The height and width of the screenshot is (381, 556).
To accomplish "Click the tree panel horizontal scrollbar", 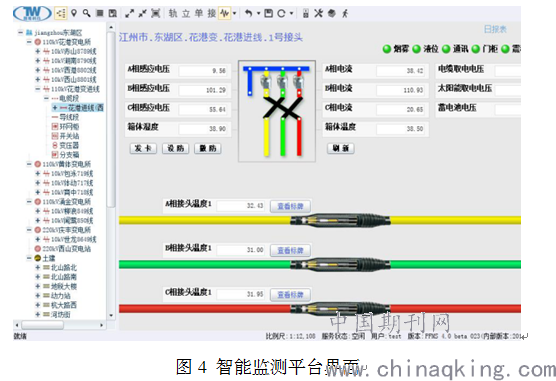I will [x=61, y=325].
